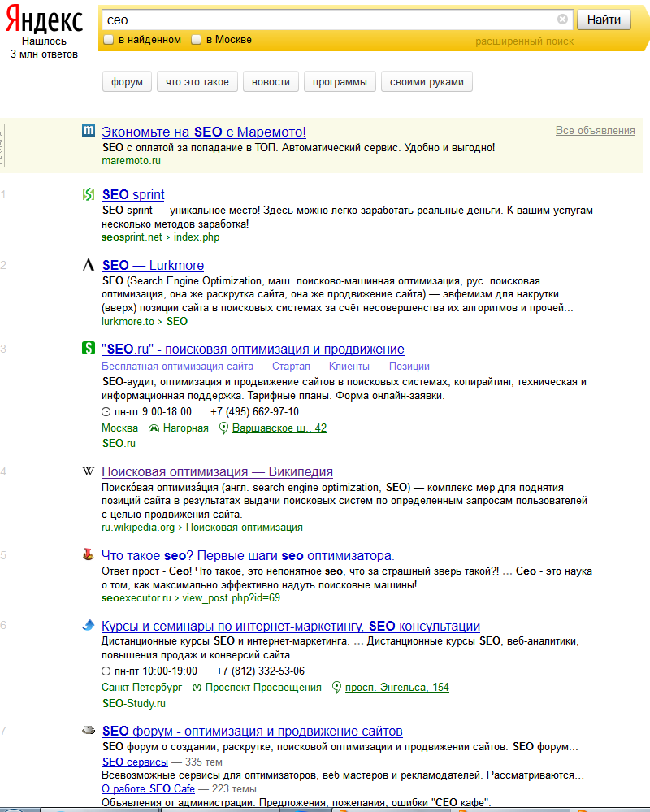
Task: Refine the search with the "форум" suggestion
Action: point(127,82)
